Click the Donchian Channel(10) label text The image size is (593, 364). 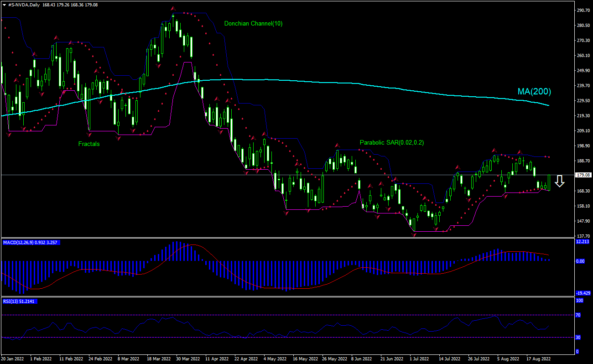[x=254, y=24]
